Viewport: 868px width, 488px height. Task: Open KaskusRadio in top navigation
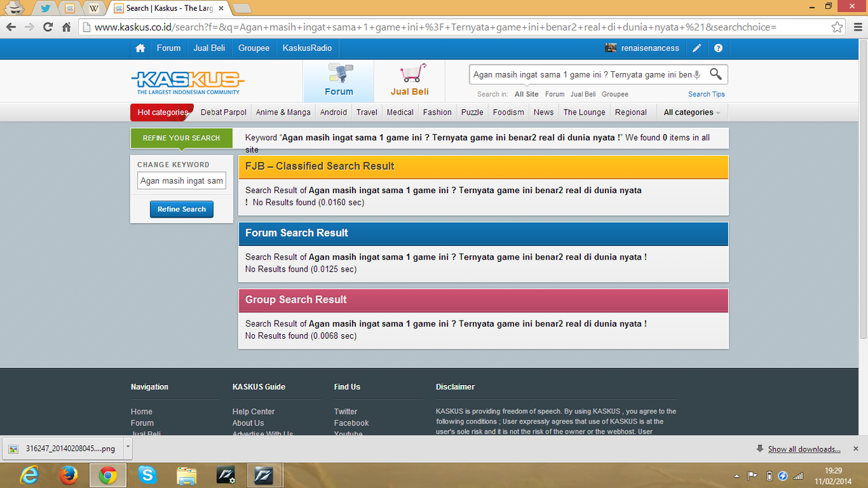[307, 48]
